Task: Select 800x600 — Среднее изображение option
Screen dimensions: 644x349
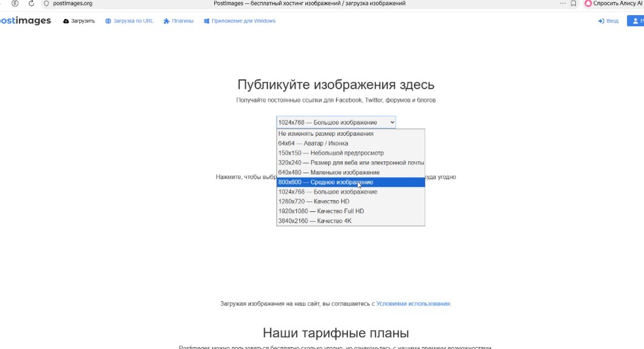Action: pyautogui.click(x=350, y=182)
